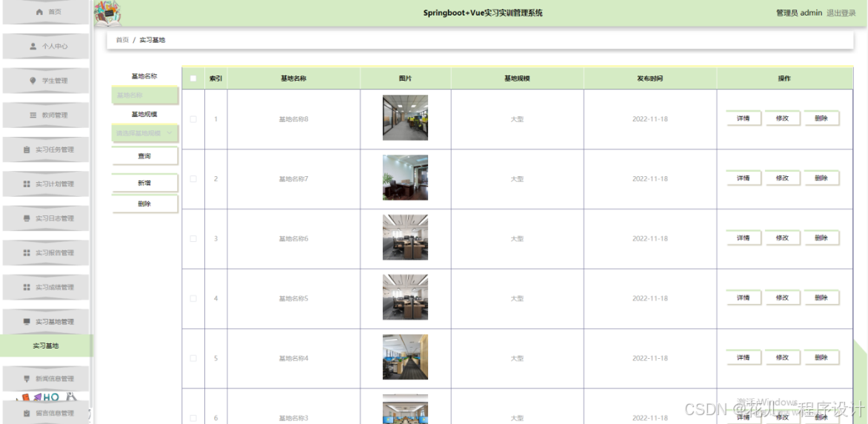Click 修改 for 基地名称5
868x424 pixels.
point(782,297)
